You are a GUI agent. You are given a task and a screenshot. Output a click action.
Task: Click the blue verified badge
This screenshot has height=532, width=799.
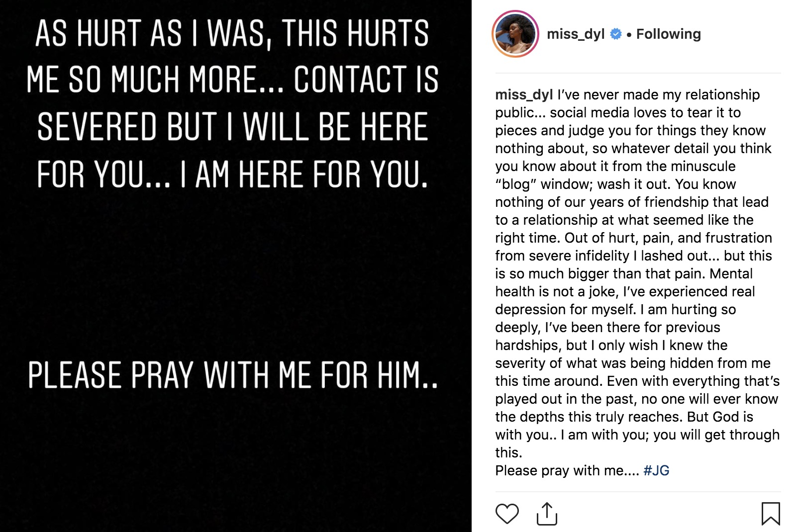point(616,34)
